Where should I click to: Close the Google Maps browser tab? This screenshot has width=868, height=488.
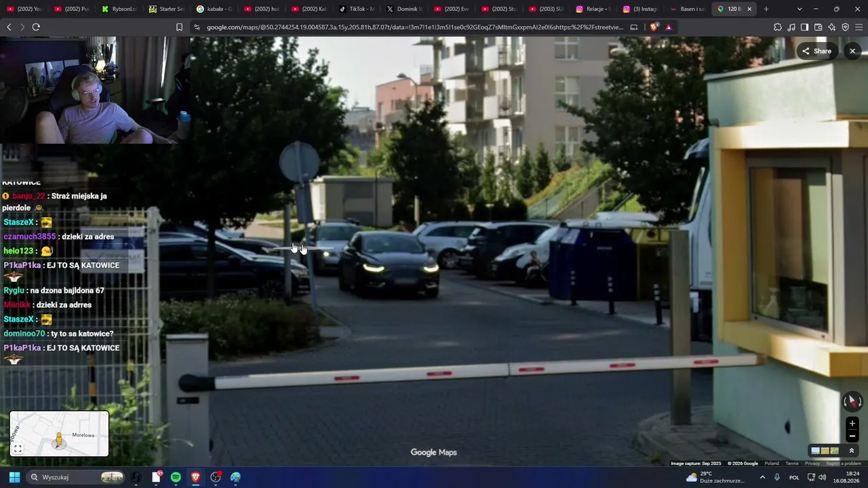(x=749, y=9)
